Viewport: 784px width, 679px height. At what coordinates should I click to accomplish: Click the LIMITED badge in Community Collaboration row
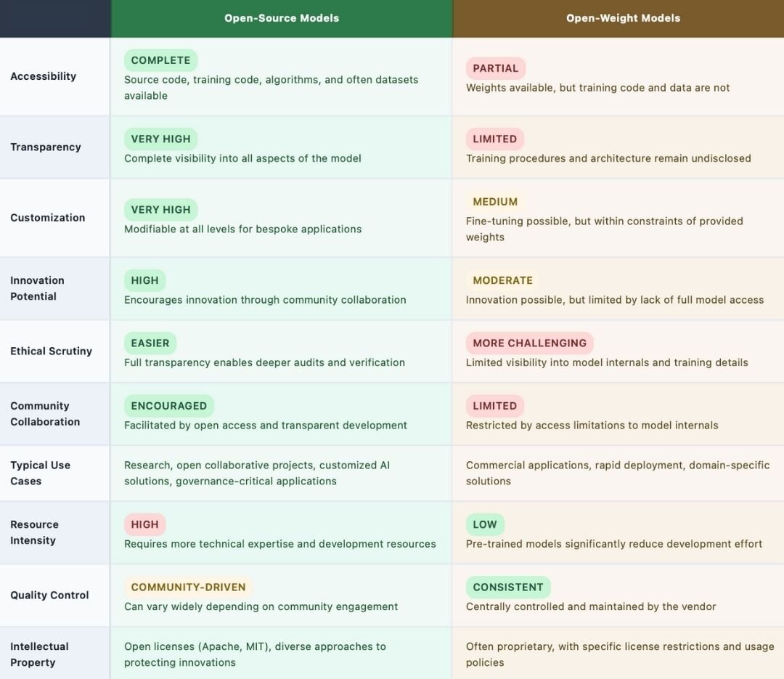[494, 406]
